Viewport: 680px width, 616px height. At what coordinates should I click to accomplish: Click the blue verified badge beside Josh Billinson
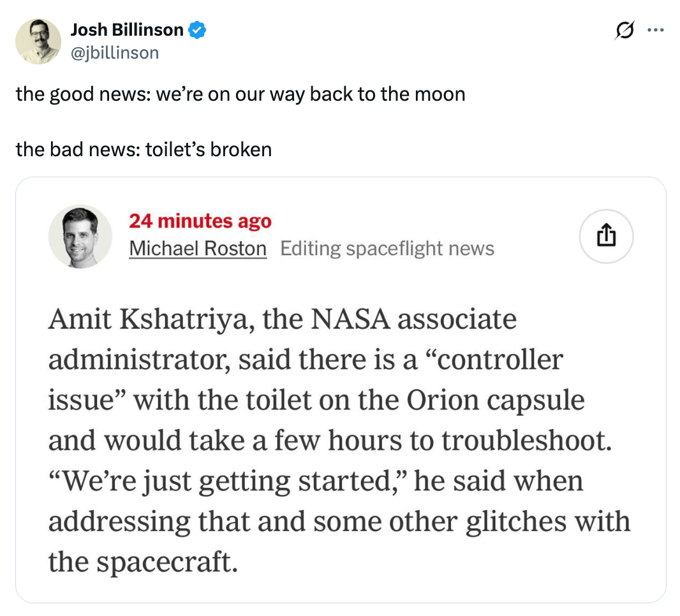pos(196,29)
